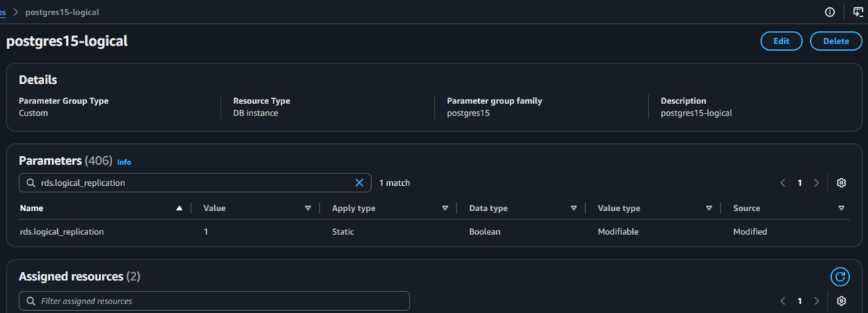
Task: Click the Static apply type cell
Action: tap(344, 232)
